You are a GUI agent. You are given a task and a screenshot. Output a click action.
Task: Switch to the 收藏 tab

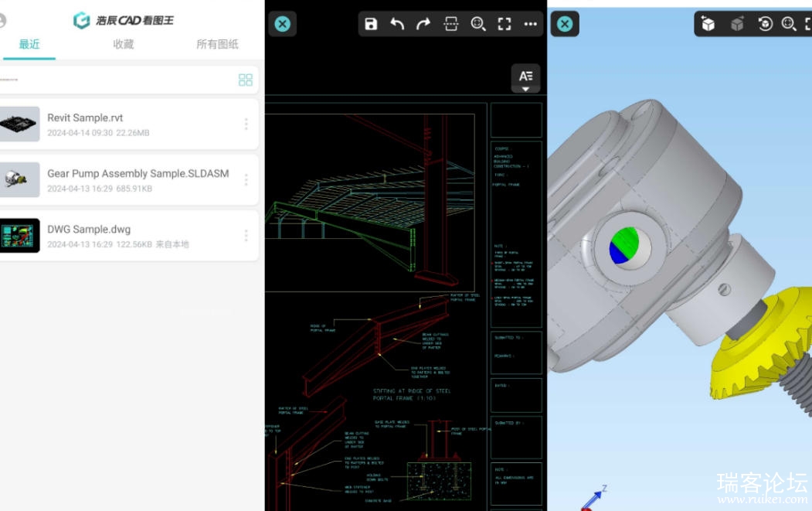(x=124, y=45)
